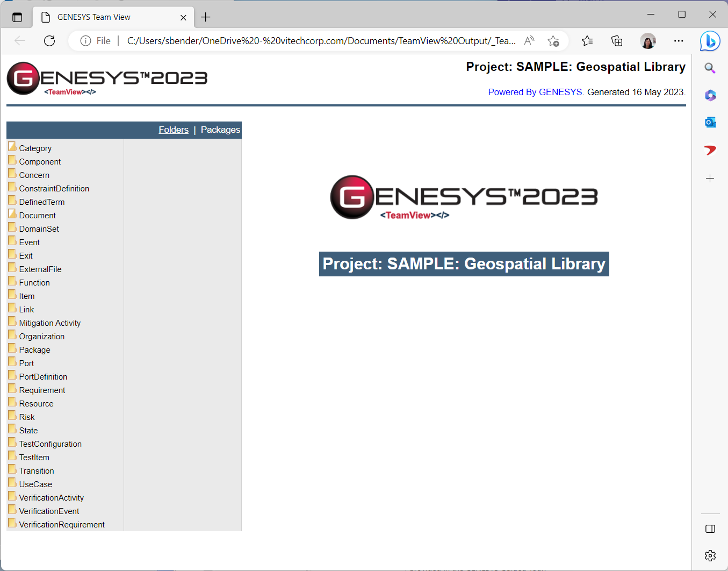Screen dimensions: 728x571
Task: Click the Requirement folder icon
Action: coord(12,389)
